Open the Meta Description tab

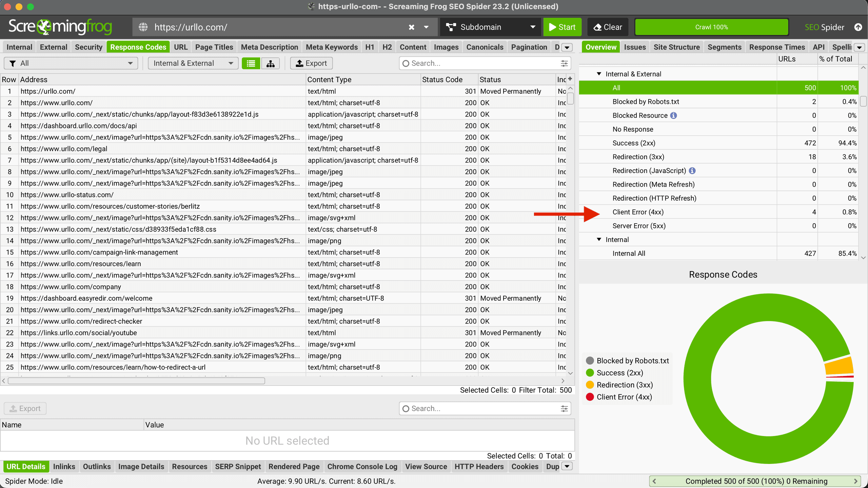pyautogui.click(x=270, y=47)
